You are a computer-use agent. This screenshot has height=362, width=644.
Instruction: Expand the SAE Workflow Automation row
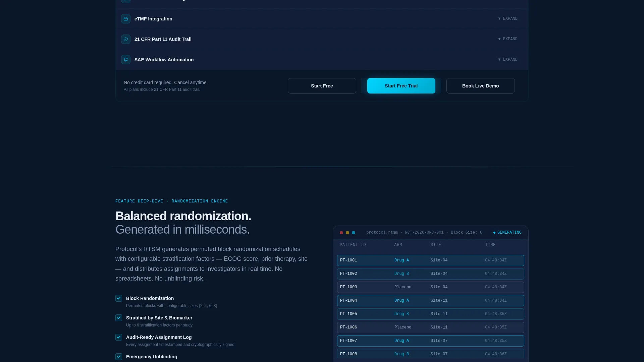point(508,60)
